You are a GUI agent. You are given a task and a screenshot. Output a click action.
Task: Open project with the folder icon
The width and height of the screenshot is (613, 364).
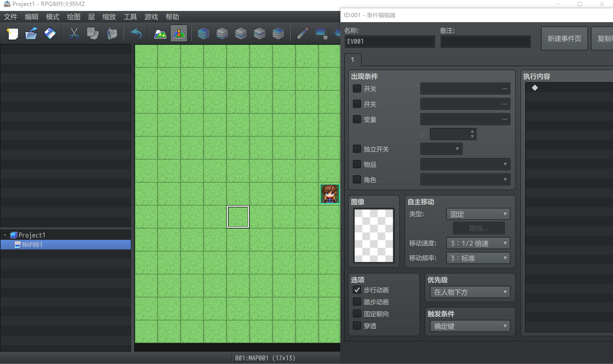point(31,34)
